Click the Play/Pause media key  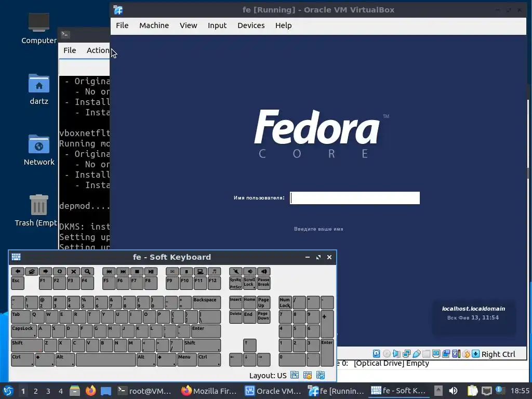[151, 271]
